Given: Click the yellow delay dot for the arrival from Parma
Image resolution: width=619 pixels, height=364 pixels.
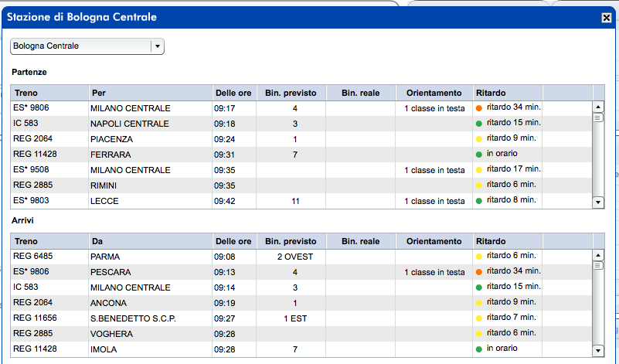Looking at the screenshot, I should click(479, 257).
